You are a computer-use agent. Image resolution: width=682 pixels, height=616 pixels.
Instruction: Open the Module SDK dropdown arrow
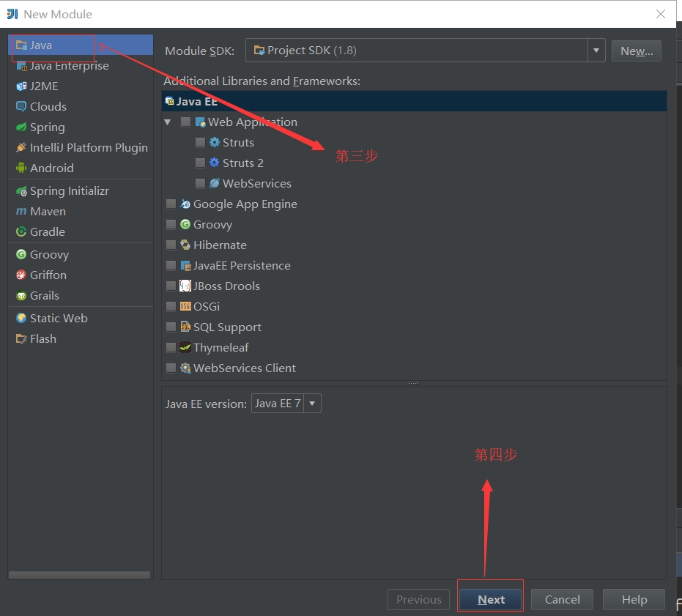(596, 51)
